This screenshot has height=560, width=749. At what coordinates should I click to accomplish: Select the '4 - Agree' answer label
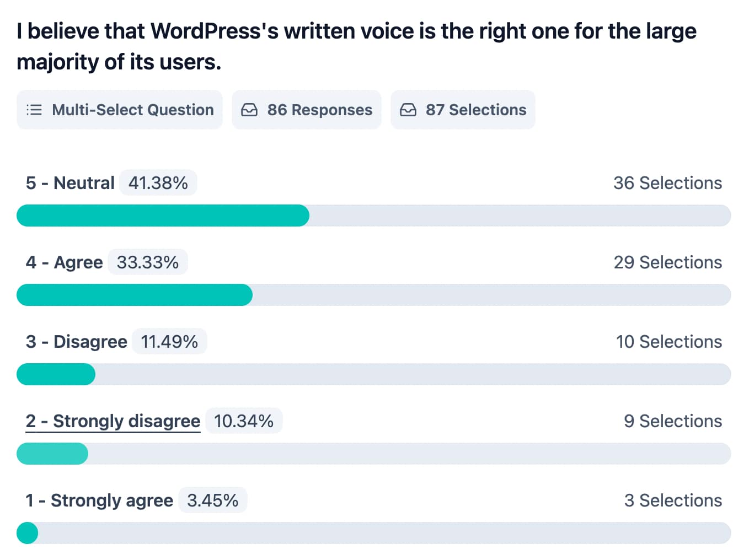click(x=64, y=262)
